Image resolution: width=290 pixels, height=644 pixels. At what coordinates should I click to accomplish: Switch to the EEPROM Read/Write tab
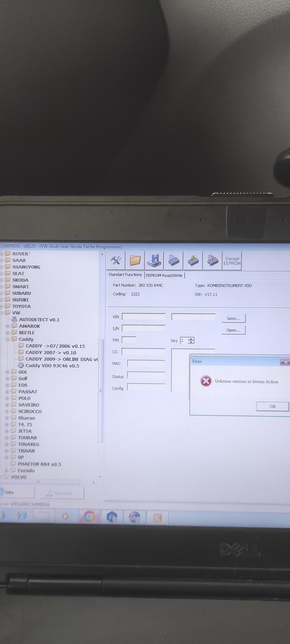point(164,275)
